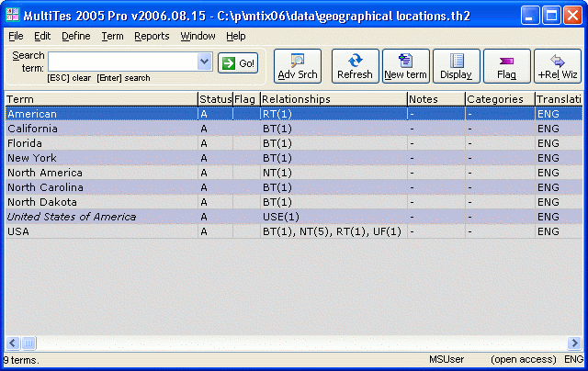
Task: Click the MultiTes app icon in title bar
Action: (12, 15)
